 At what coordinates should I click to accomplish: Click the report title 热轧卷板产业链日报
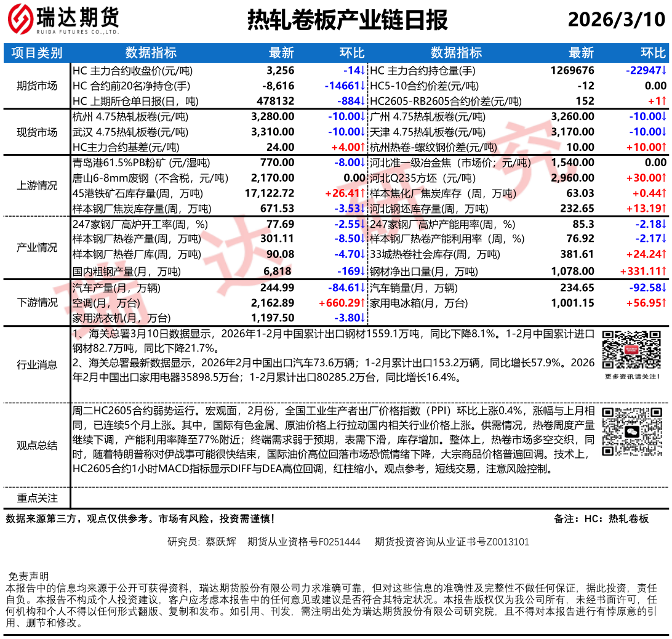(x=347, y=20)
